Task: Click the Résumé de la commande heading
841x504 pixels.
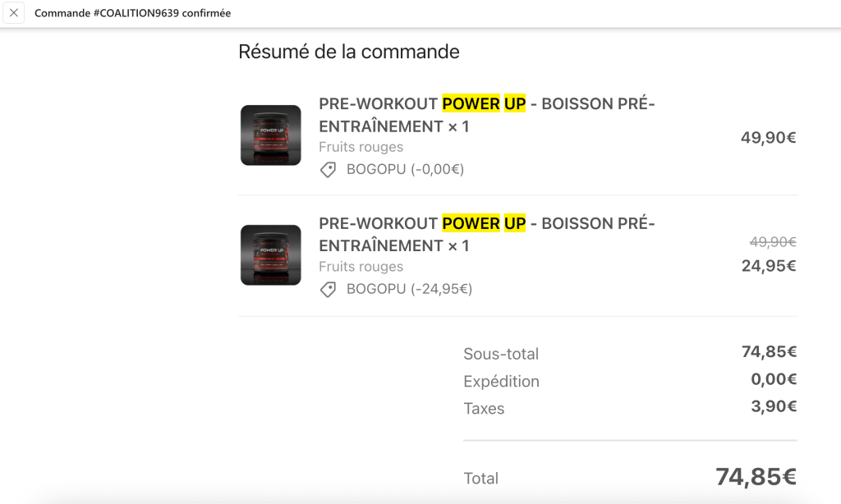Action: (348, 52)
